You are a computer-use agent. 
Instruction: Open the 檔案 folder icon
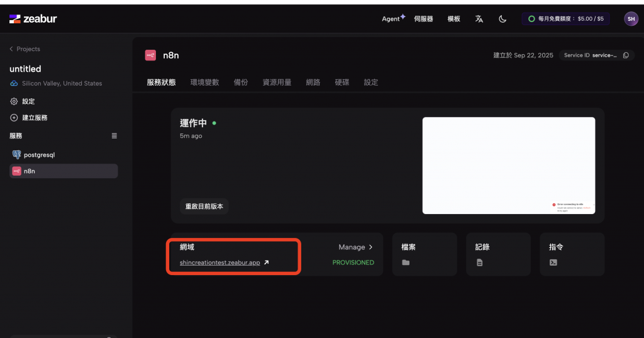tap(406, 262)
